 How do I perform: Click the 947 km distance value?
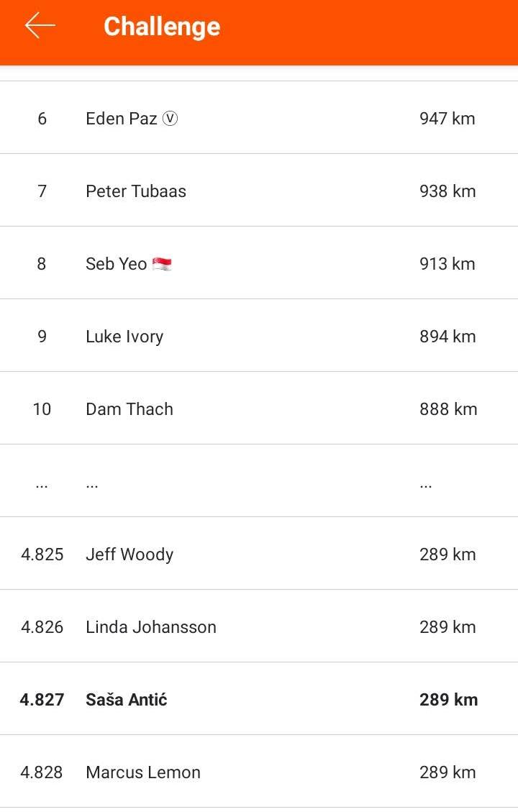[447, 119]
